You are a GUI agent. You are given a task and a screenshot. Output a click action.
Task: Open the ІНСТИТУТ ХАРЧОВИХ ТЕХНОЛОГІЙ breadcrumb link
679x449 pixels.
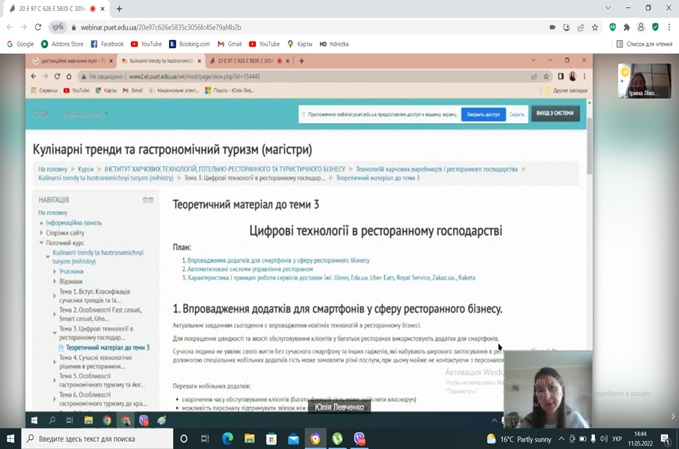pyautogui.click(x=225, y=169)
